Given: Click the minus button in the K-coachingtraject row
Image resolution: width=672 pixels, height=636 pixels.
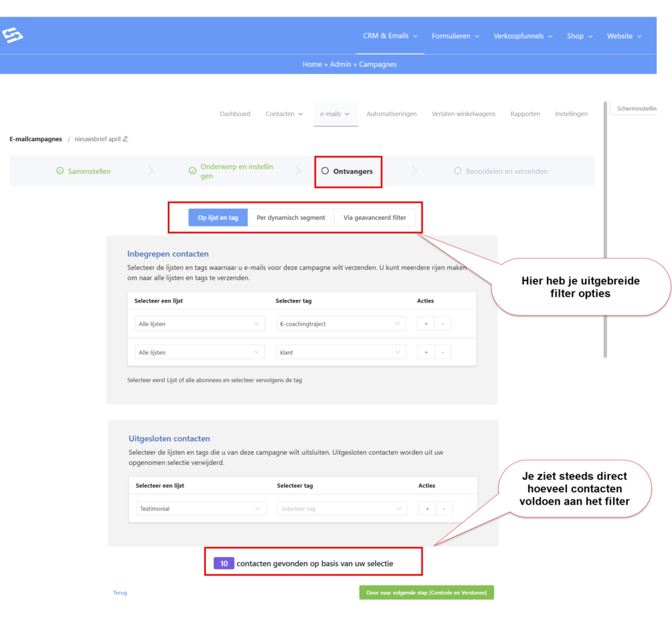Looking at the screenshot, I should [x=442, y=324].
